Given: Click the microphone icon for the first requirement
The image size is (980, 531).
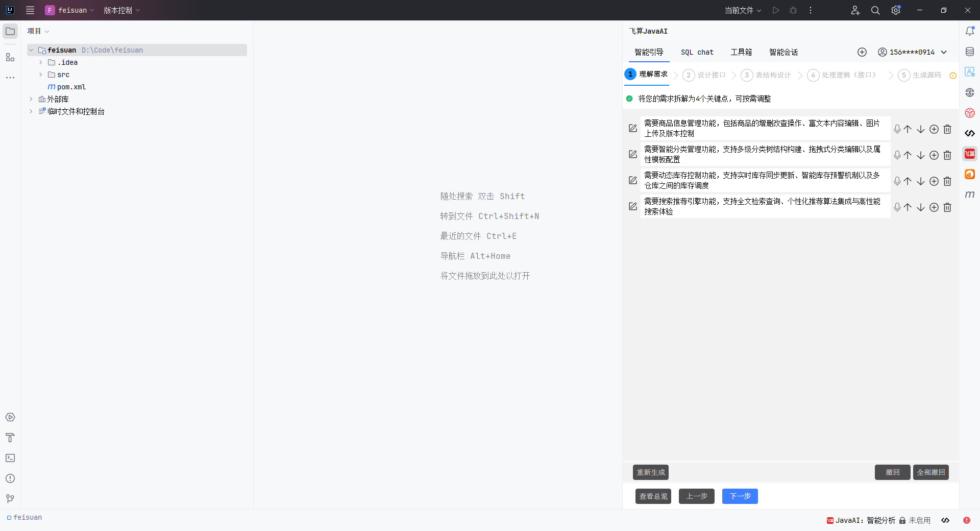Looking at the screenshot, I should point(897,129).
